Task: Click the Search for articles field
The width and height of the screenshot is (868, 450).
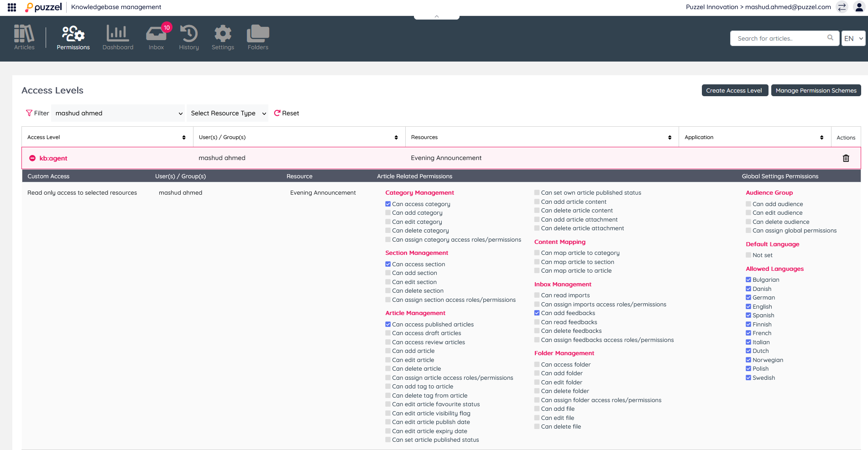Action: point(780,39)
